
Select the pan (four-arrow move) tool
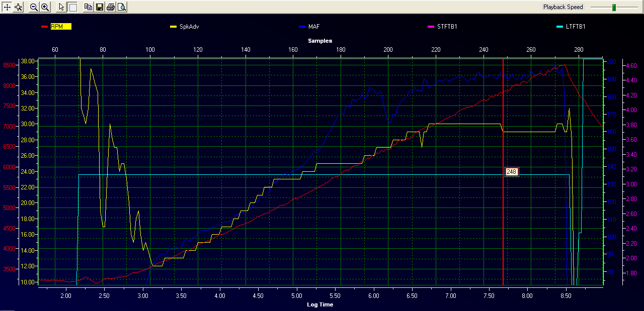tap(7, 7)
